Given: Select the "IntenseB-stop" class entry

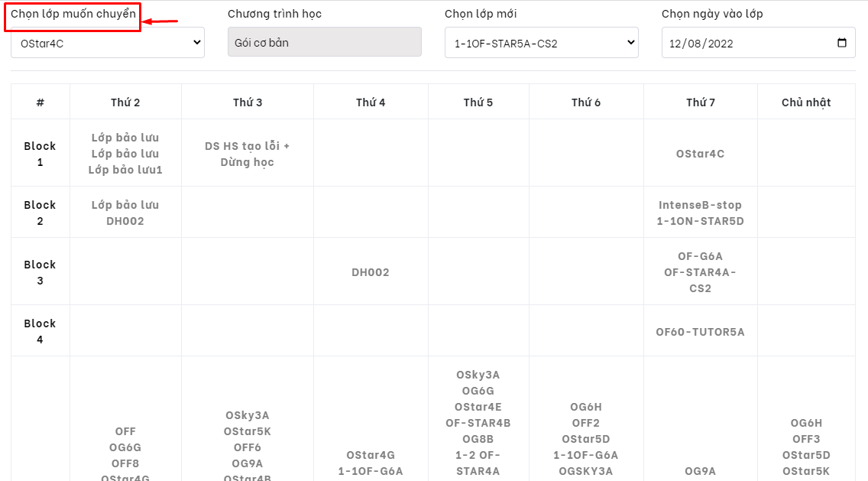Looking at the screenshot, I should 700,205.
